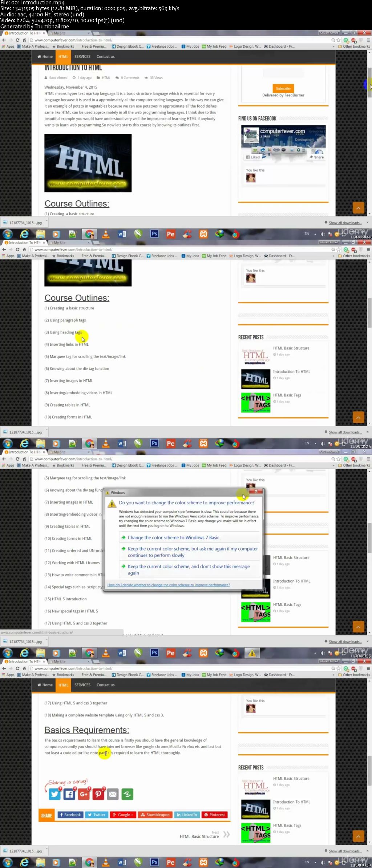Click the eye icon beside 33 Views
Viewport: 372px width, 868px height.
coord(146,77)
